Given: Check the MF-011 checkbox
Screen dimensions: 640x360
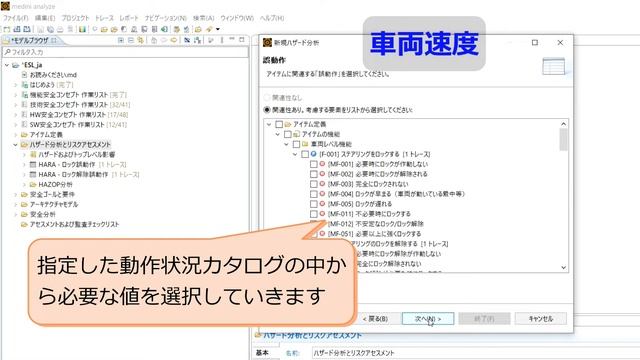Looking at the screenshot, I should pyautogui.click(x=313, y=214).
